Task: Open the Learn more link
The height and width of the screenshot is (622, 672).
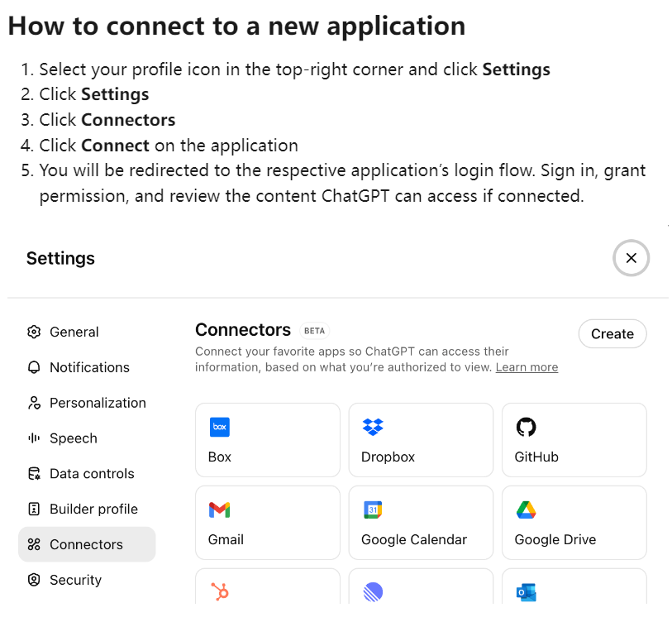Action: [x=527, y=367]
